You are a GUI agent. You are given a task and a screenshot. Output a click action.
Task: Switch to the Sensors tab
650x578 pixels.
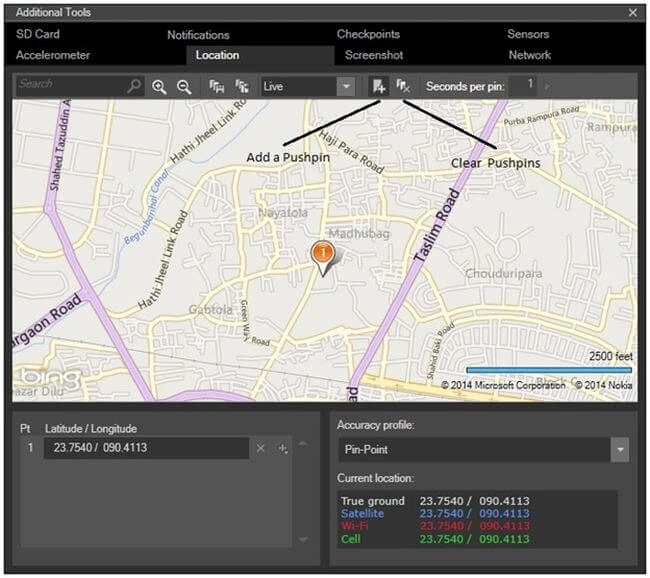528,34
